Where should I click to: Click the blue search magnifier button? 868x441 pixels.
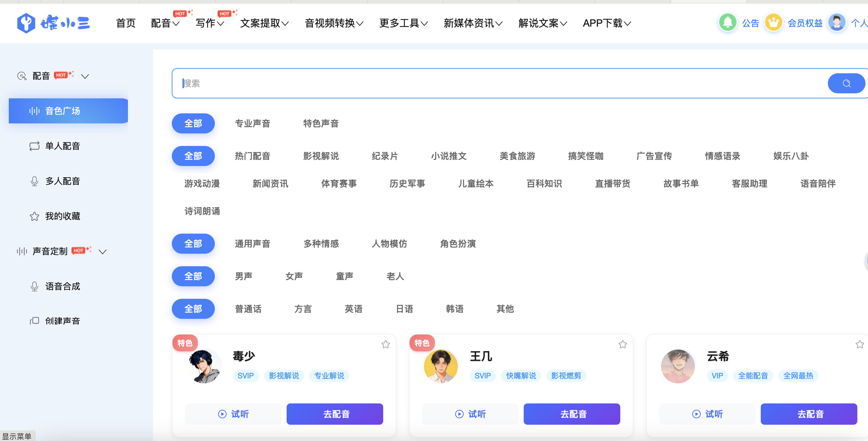[846, 83]
